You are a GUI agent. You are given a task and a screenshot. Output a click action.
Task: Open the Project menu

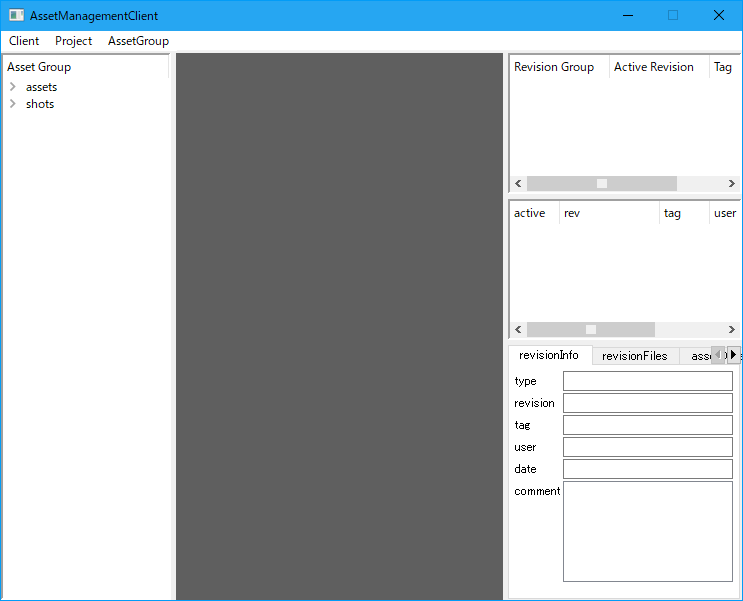[73, 41]
